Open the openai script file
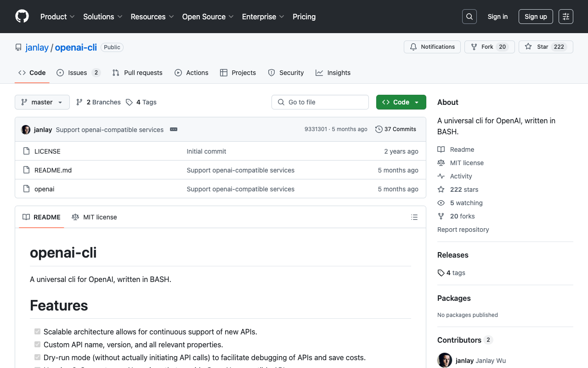The width and height of the screenshot is (588, 368). tap(45, 189)
